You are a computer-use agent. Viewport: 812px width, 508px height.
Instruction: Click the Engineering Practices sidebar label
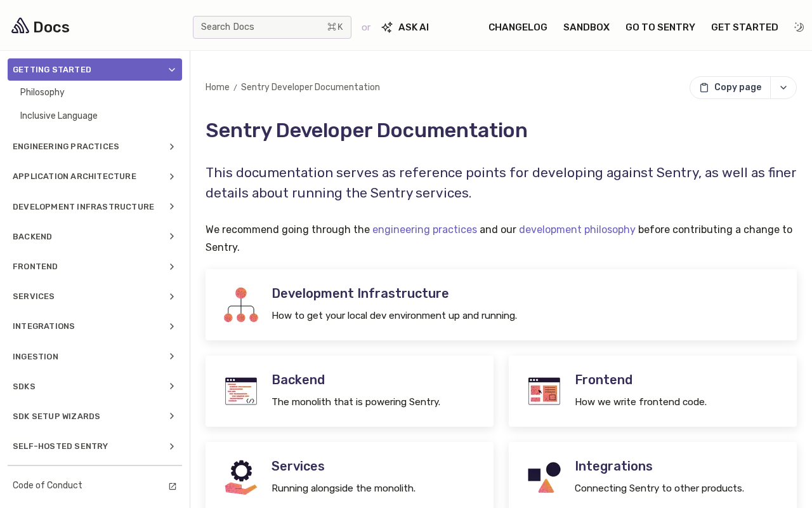coord(66,147)
